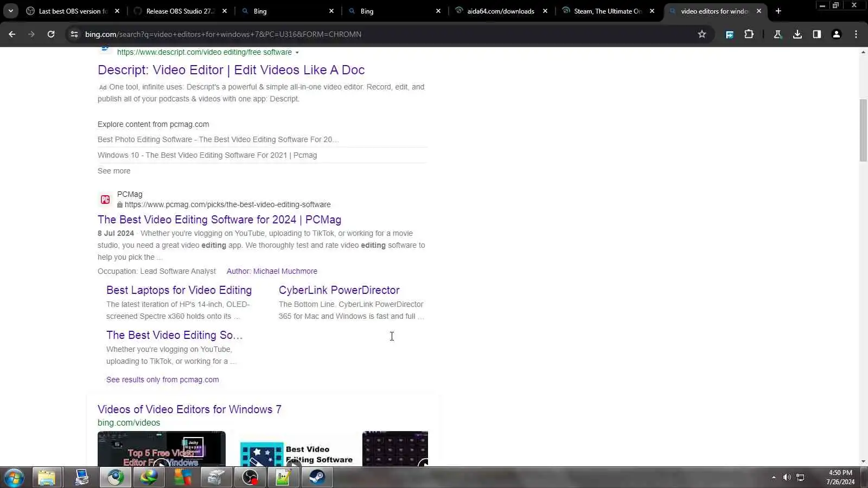
Task: Switch to Steam, The Ultimate Online tab
Action: click(x=608, y=11)
